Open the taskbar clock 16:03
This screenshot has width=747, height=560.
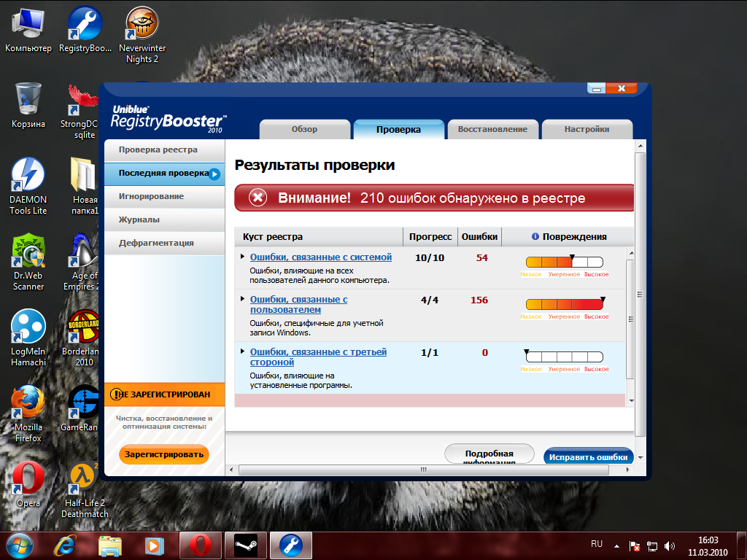tap(708, 545)
